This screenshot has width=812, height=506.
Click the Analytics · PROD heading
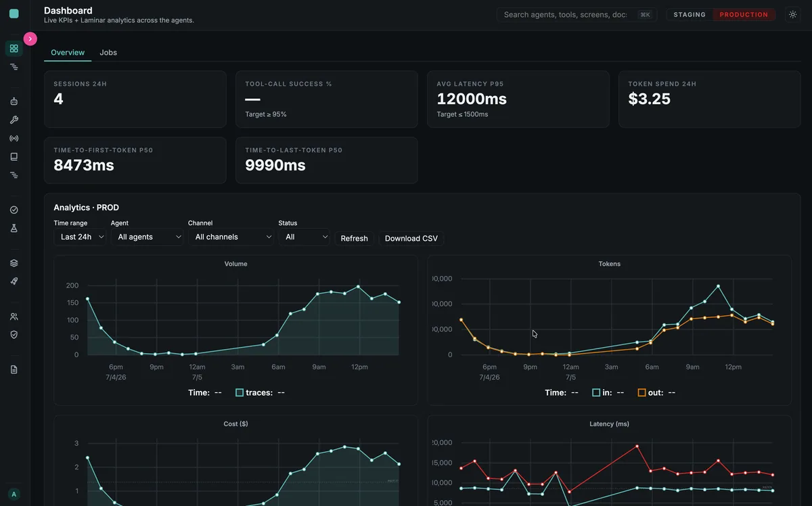click(x=86, y=208)
